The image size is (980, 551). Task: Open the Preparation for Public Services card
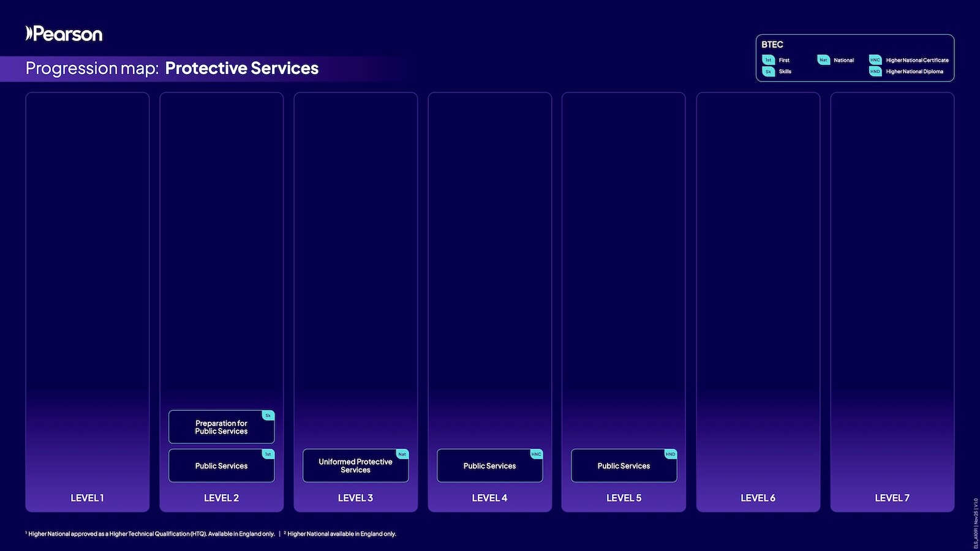click(222, 427)
